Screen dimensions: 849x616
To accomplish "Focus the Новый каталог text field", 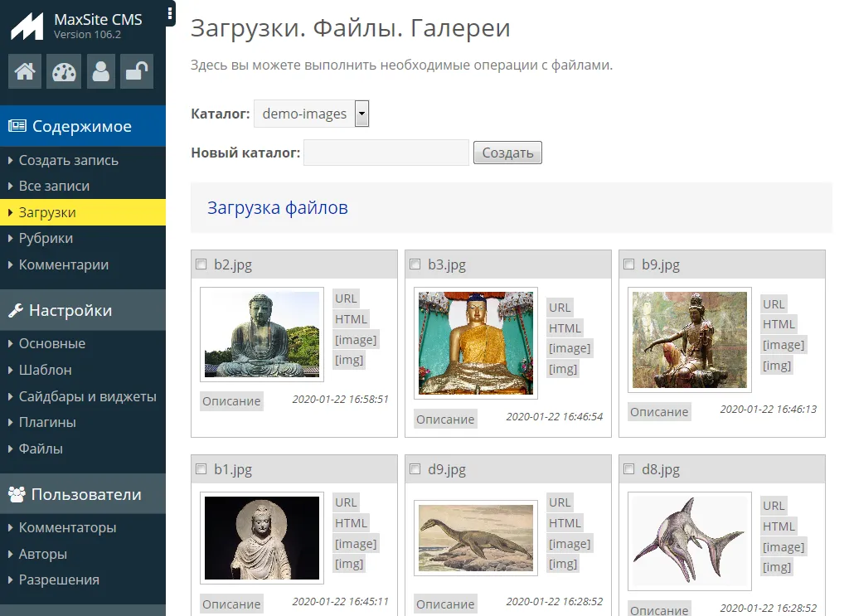I will [x=386, y=153].
